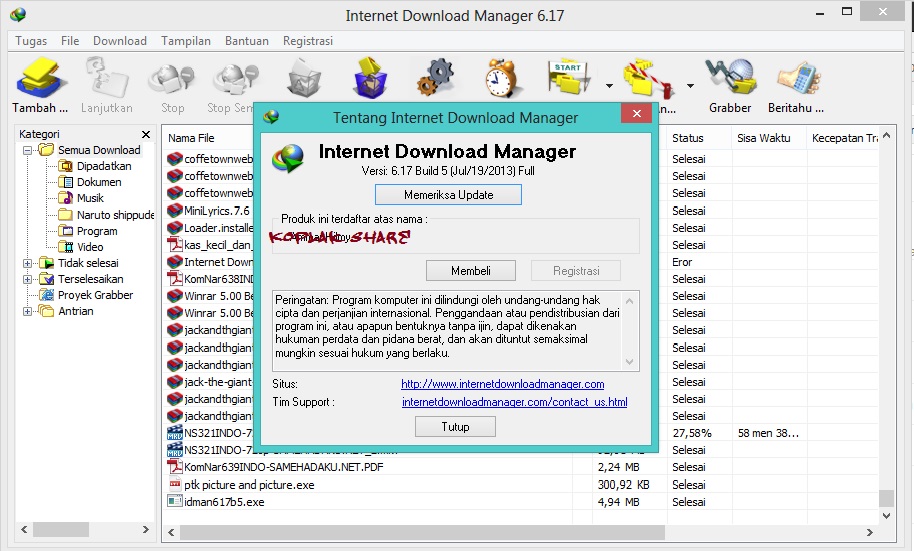Open the Bantuan menu
Image resolution: width=914 pixels, height=551 pixels.
point(247,41)
